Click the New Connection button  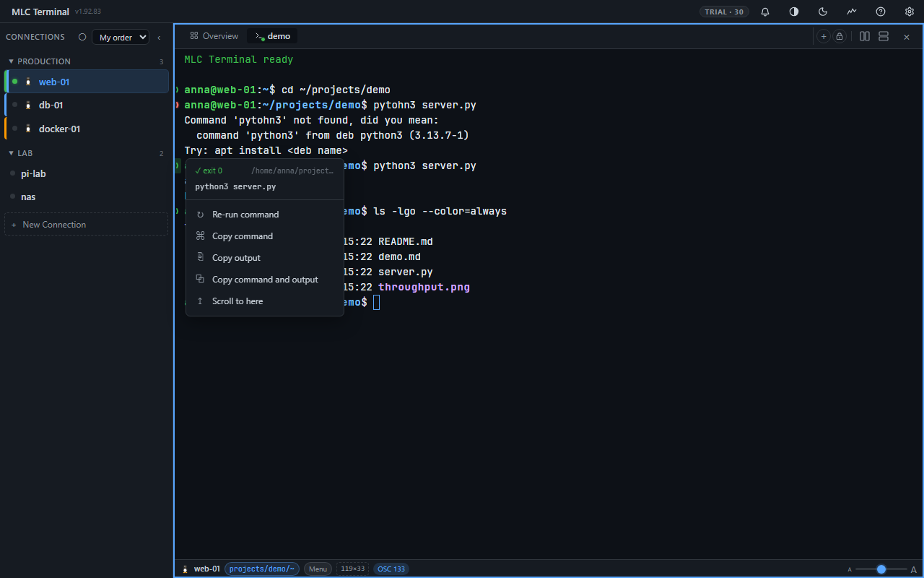coord(87,225)
